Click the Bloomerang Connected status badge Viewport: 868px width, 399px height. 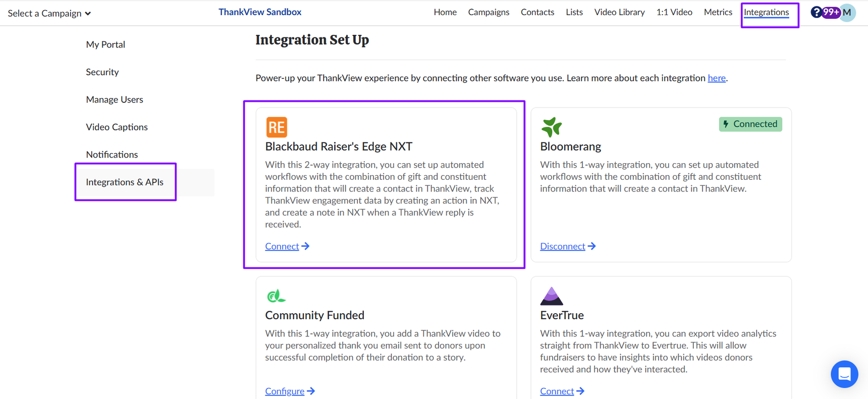tap(750, 124)
